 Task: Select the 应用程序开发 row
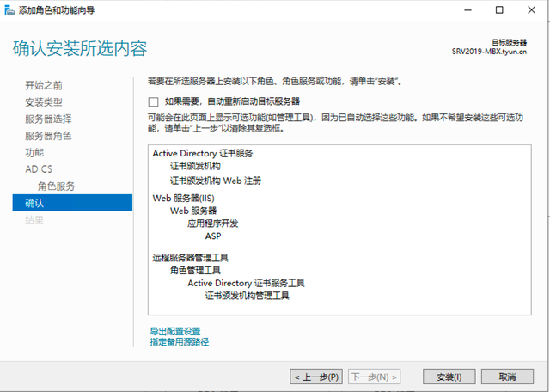212,224
